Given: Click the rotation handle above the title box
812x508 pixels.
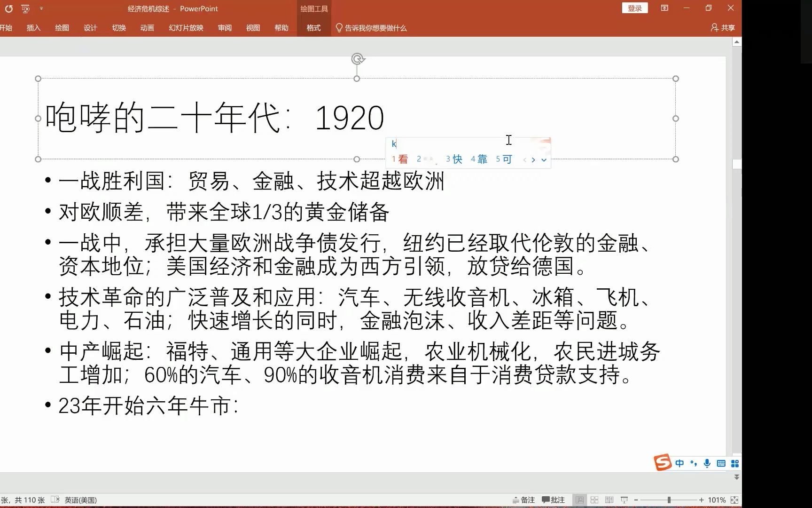Looking at the screenshot, I should [x=358, y=59].
